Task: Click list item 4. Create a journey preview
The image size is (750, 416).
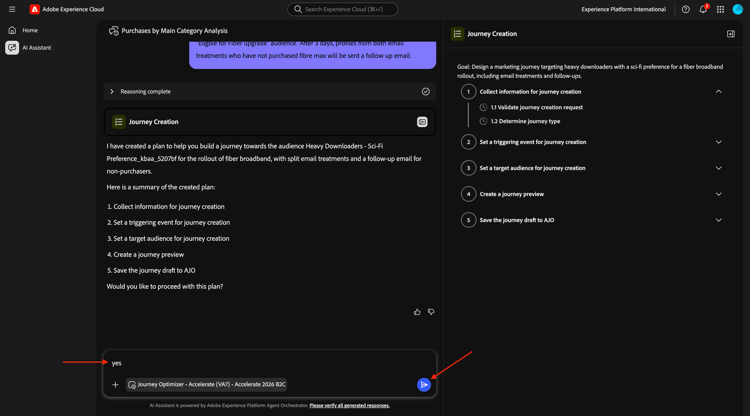Action: (x=145, y=254)
